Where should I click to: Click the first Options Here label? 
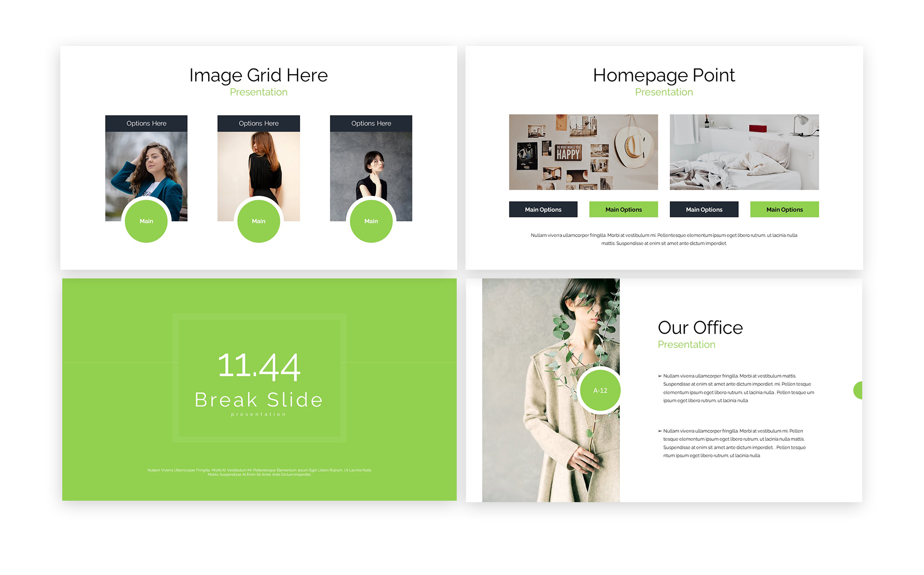tap(146, 124)
